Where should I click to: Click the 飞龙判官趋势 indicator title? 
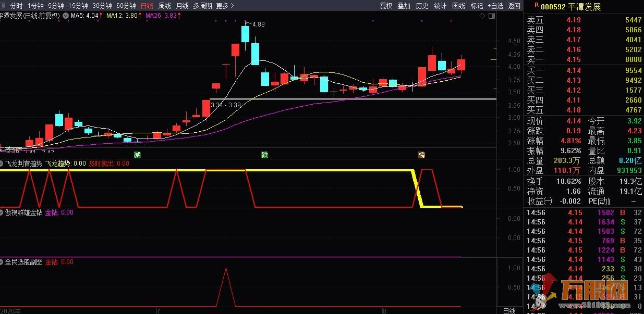pyautogui.click(x=24, y=164)
